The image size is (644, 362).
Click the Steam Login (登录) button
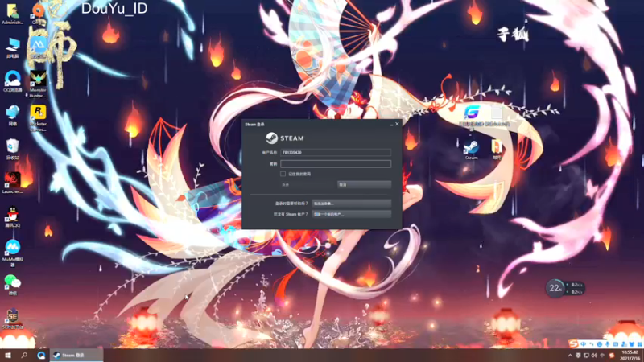(x=308, y=185)
